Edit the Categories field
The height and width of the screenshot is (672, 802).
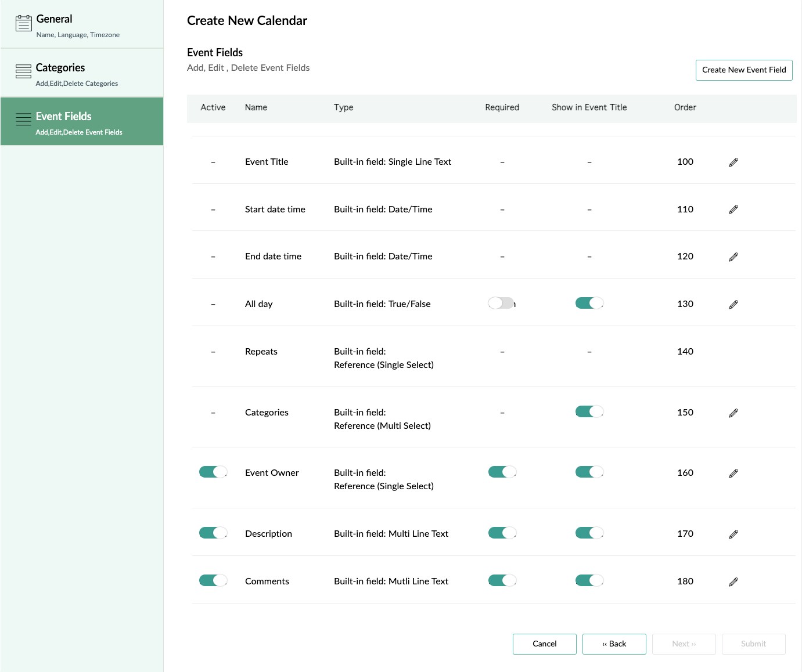coord(732,412)
